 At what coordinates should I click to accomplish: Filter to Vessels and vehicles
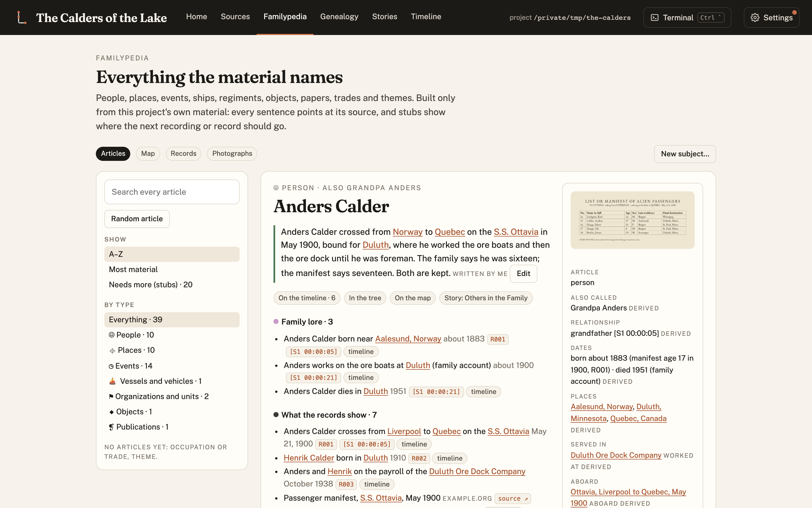(172, 381)
